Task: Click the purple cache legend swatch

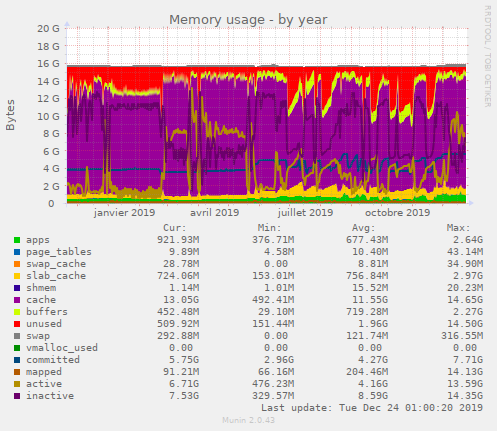Action: coord(17,300)
